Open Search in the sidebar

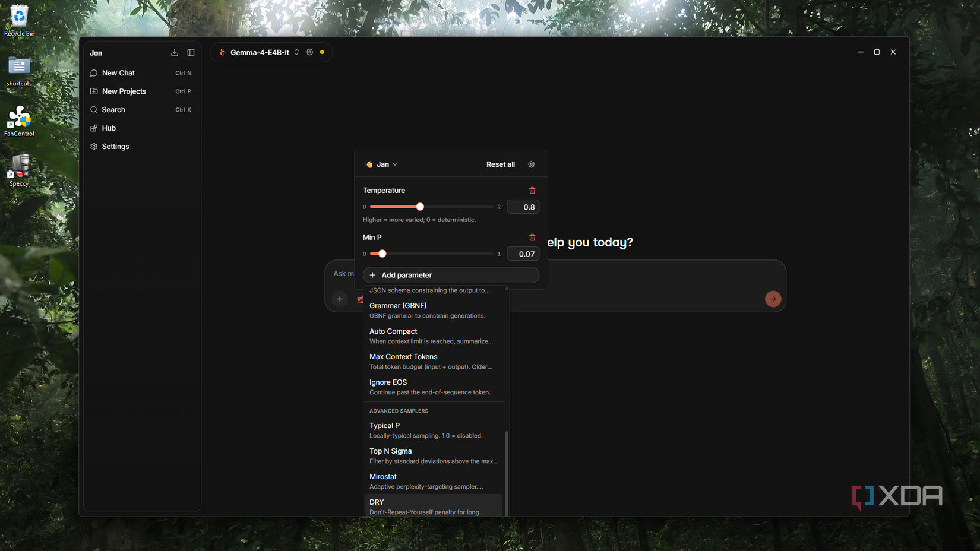point(141,110)
